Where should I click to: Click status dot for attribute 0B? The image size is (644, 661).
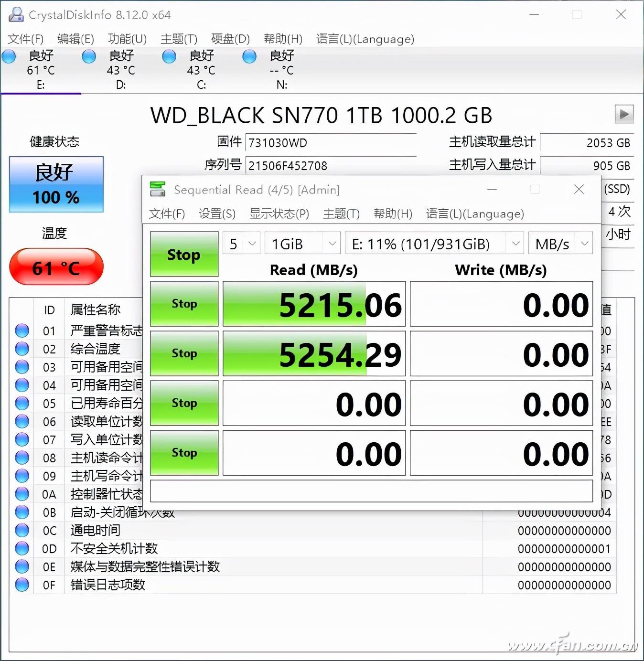[22, 512]
